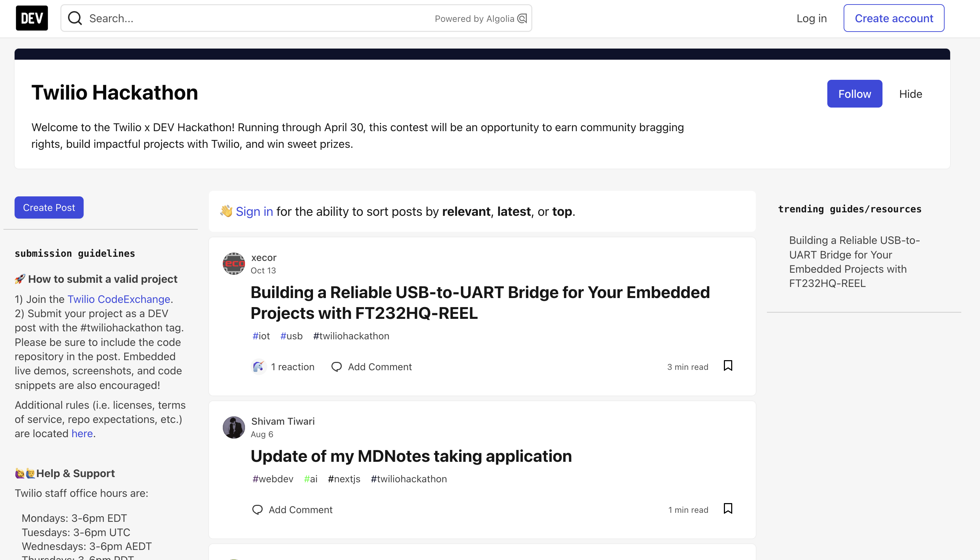This screenshot has width=980, height=560.
Task: Toggle Follow for the Twilio Hackathon tag
Action: click(854, 93)
